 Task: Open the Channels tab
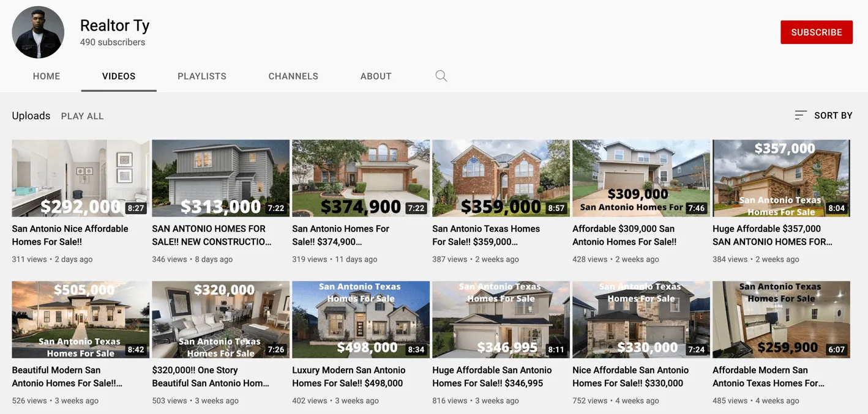tap(293, 76)
